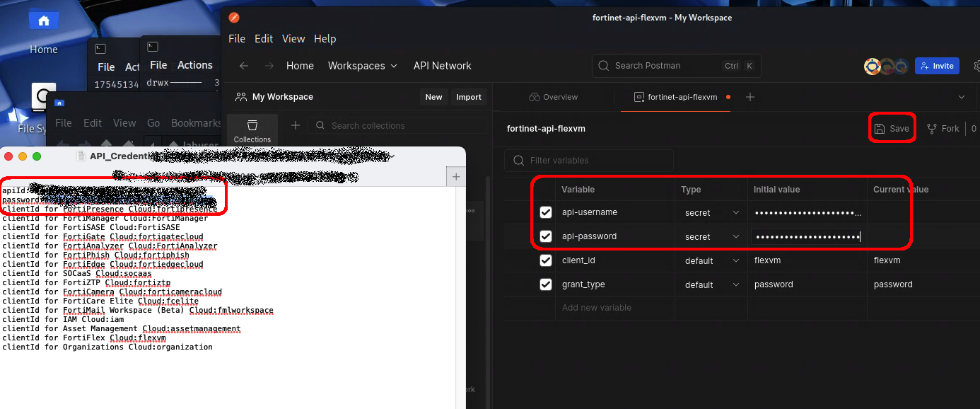Uncheck the client_id variable checkbox
The height and width of the screenshot is (409, 980).
tap(546, 260)
